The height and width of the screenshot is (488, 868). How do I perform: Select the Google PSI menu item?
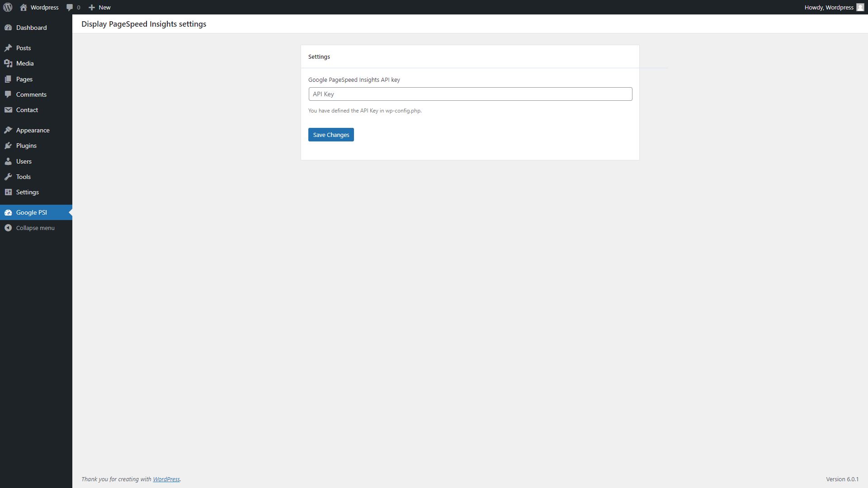tap(36, 212)
